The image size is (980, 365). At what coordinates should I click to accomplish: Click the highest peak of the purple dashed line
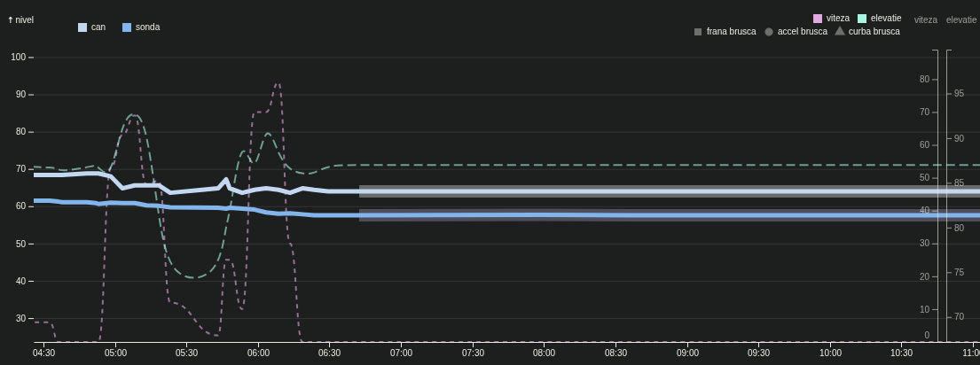tap(278, 84)
